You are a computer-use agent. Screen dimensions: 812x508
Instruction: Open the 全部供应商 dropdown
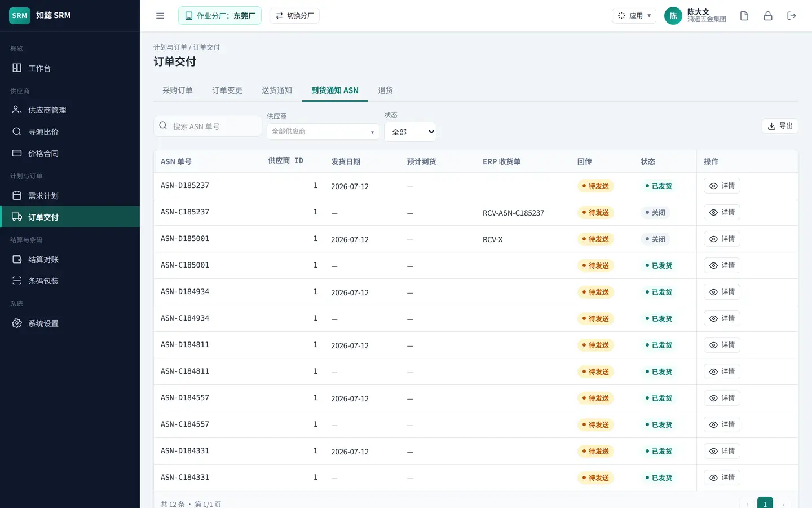coord(323,132)
